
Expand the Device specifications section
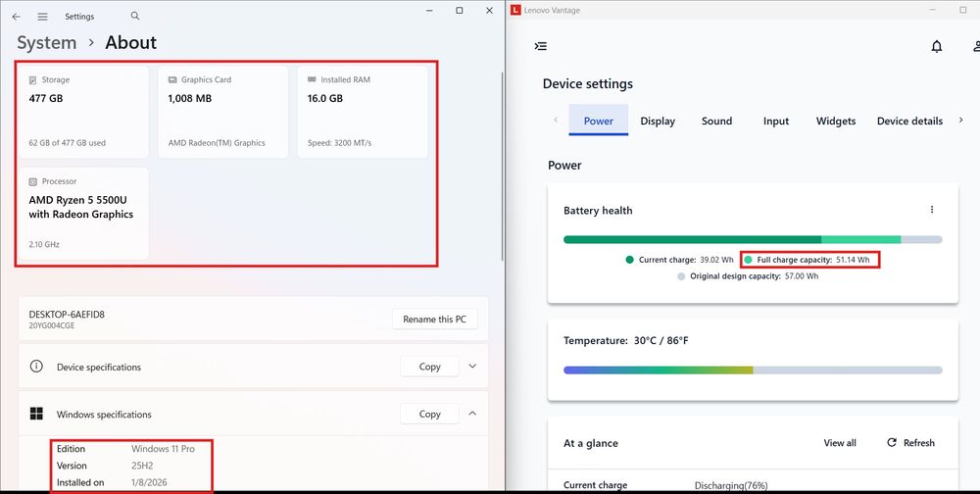tap(472, 367)
